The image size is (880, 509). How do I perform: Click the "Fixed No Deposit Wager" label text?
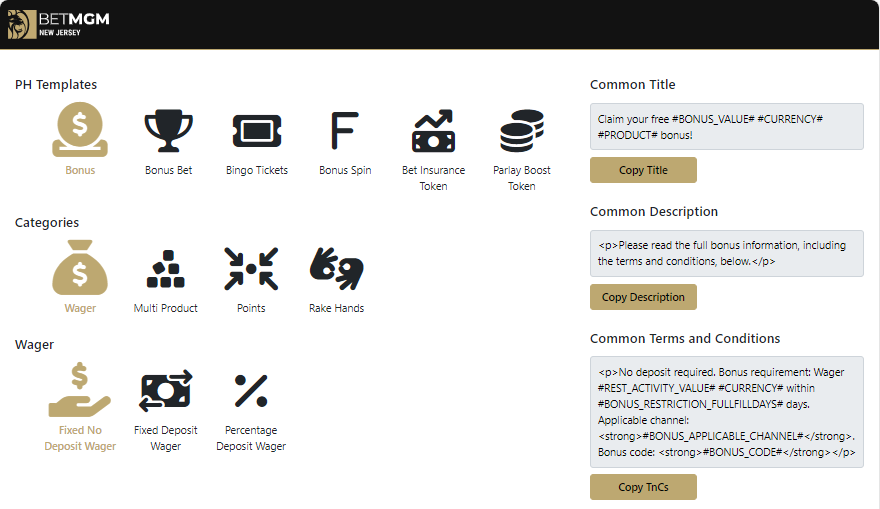point(80,438)
